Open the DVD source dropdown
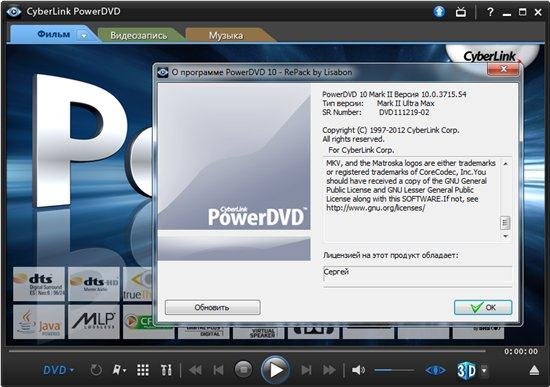550x387 pixels. [58, 370]
